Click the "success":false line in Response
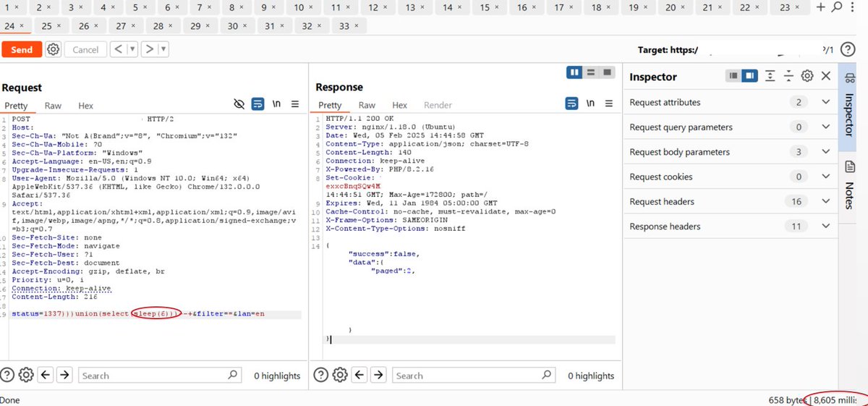Screen dimensions: 868x406 coord(383,254)
